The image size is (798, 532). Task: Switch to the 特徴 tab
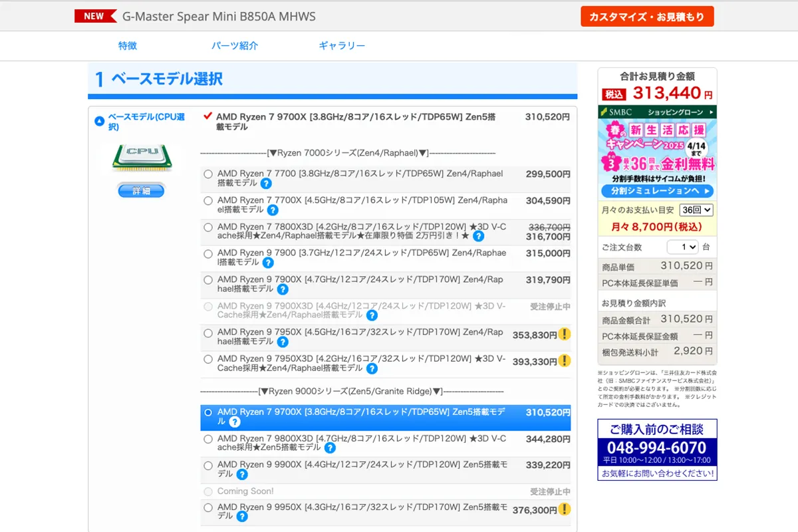pyautogui.click(x=128, y=46)
